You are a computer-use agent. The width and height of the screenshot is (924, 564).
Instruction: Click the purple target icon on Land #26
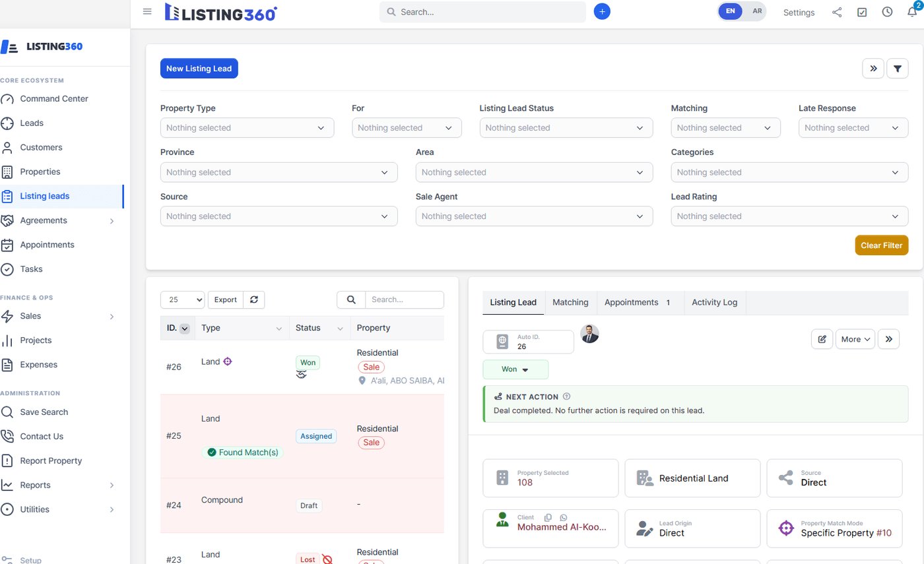228,361
